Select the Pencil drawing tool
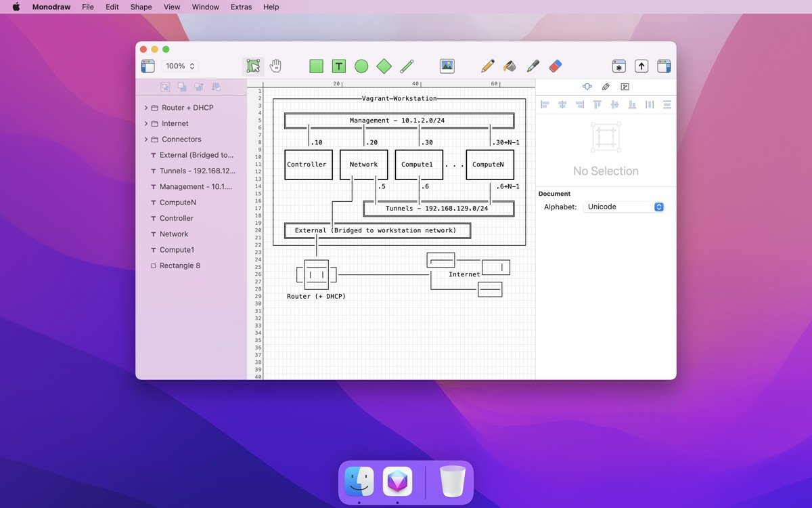Viewport: 812px width, 508px height. 487,66
